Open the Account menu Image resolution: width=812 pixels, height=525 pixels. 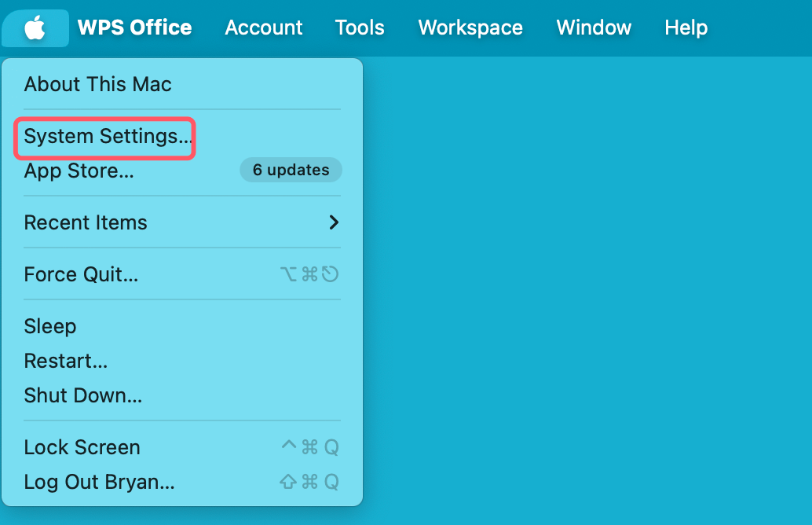263,28
